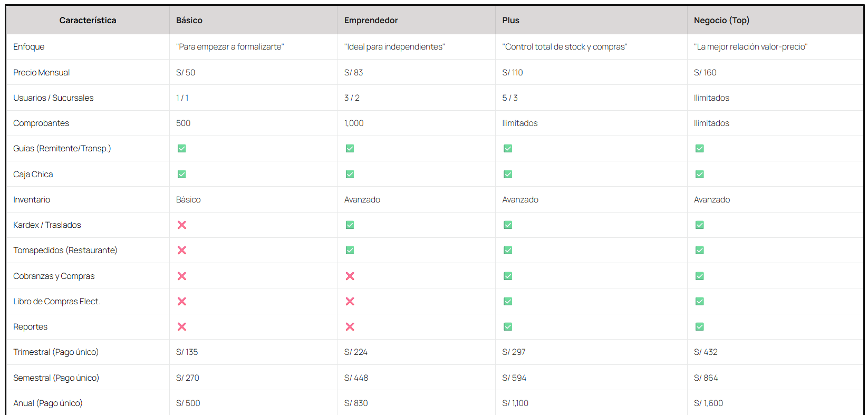Click the Característica column header
Screen dimensions: 868x415
pos(88,21)
